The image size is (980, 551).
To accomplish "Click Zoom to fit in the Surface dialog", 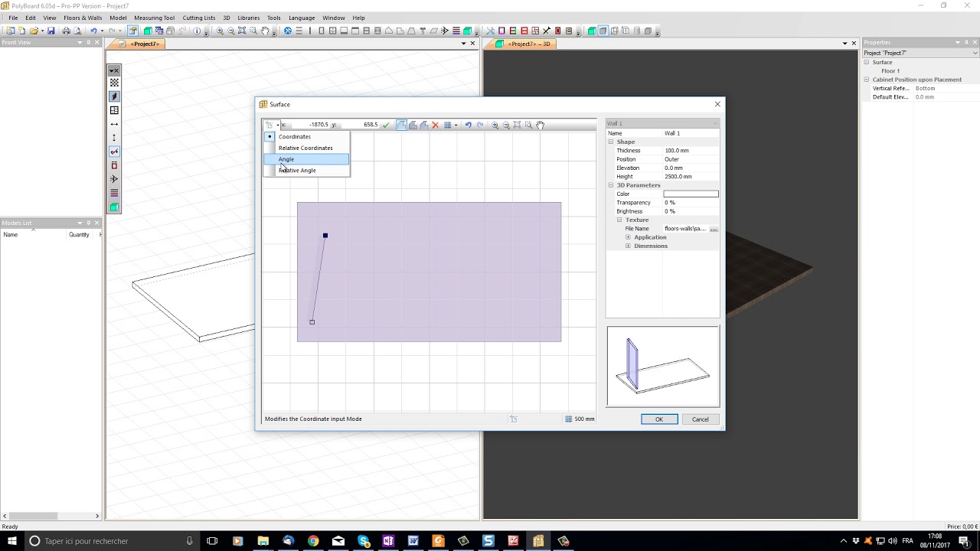I will point(517,125).
